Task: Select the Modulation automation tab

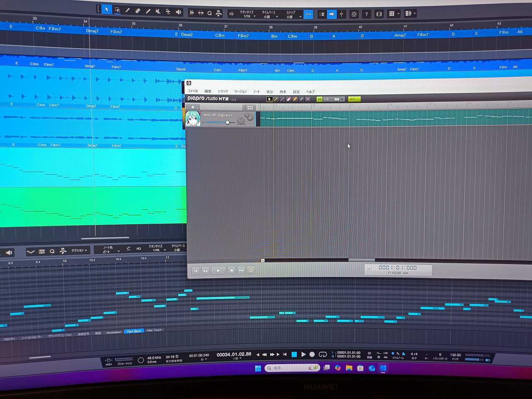Action: [x=114, y=332]
